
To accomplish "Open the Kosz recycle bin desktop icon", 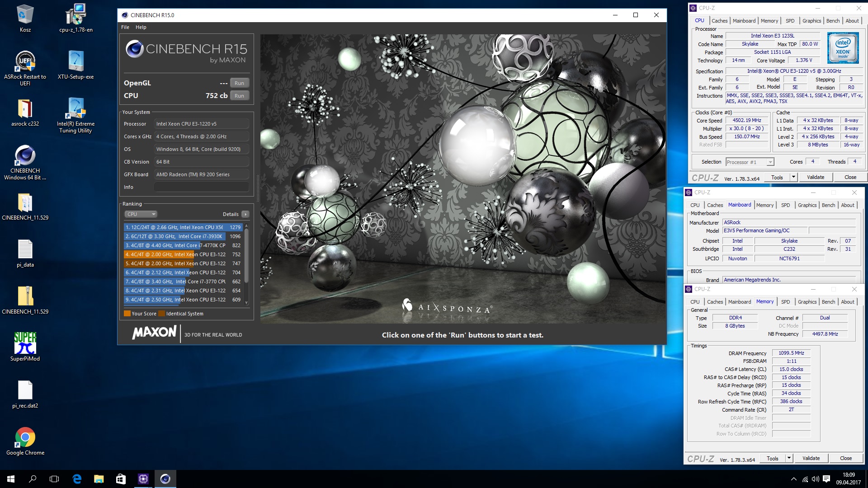I will coord(25,18).
